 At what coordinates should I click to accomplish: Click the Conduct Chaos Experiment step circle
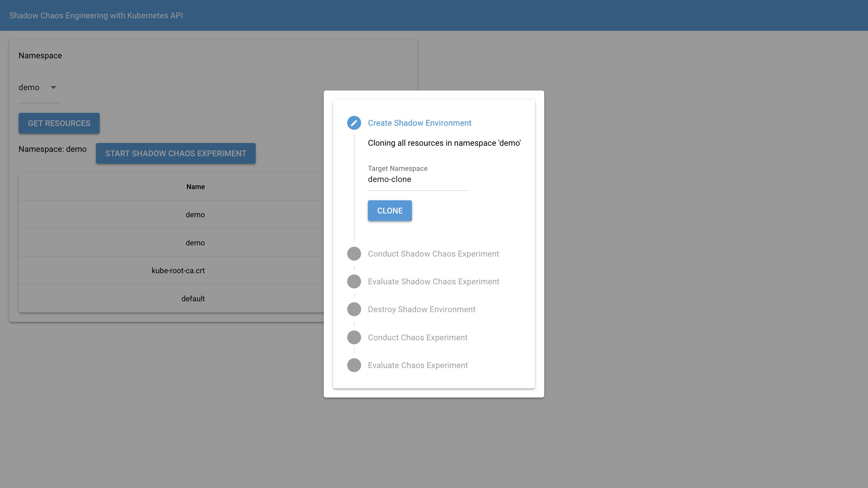pyautogui.click(x=354, y=338)
